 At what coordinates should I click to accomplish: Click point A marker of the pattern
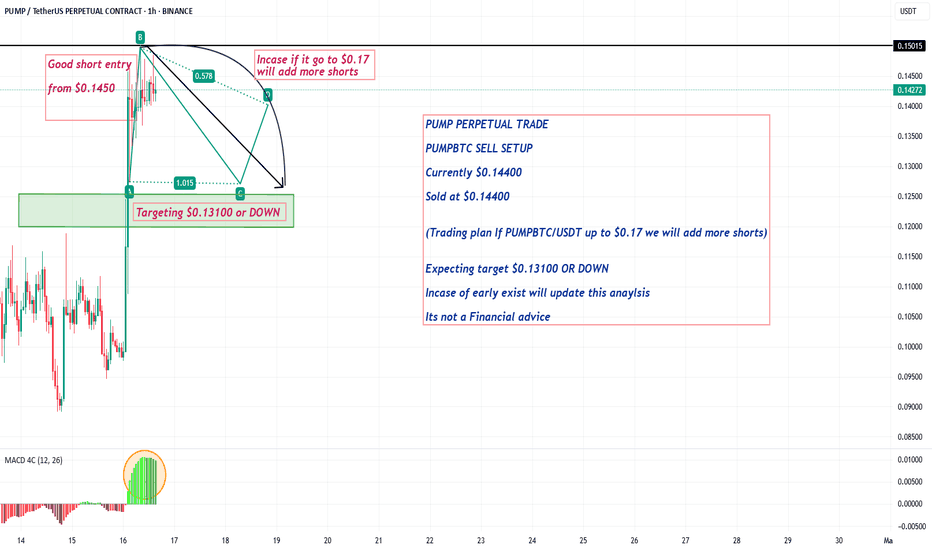click(x=129, y=191)
